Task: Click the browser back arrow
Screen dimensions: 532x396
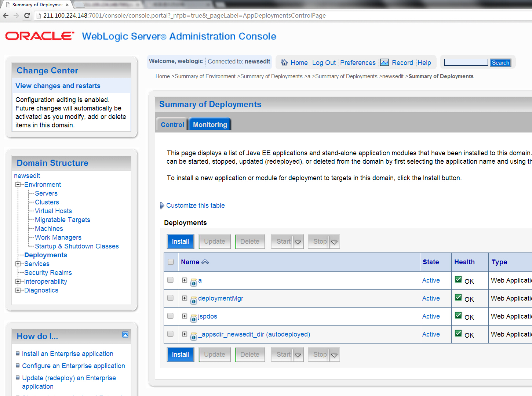Action: tap(6, 15)
